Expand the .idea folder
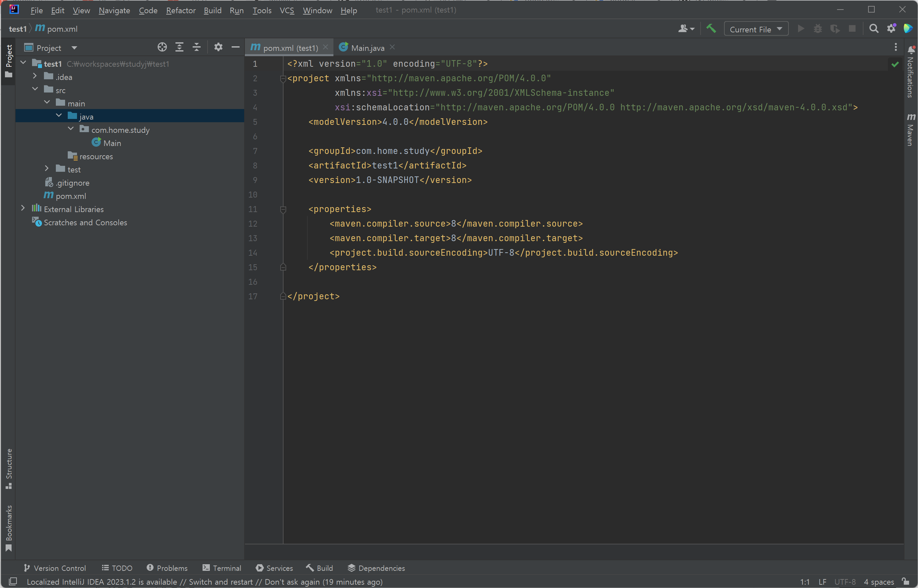This screenshot has width=918, height=588. click(35, 77)
